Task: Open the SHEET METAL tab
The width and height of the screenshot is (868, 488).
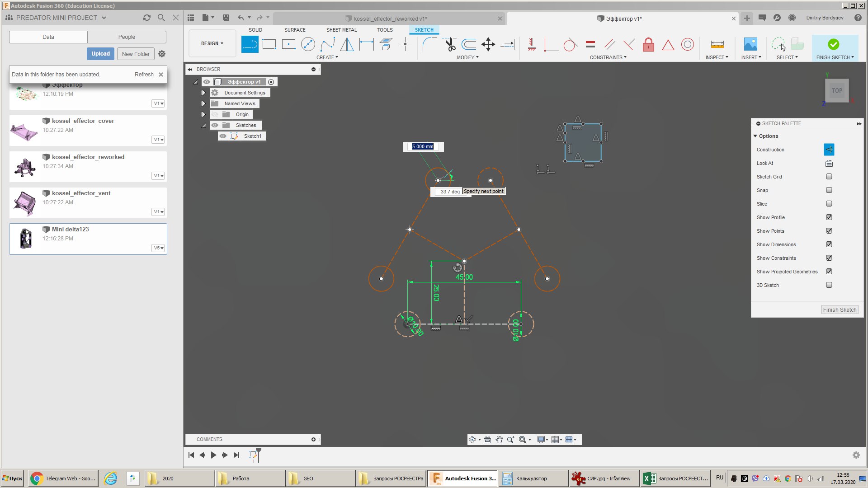Action: [x=341, y=30]
